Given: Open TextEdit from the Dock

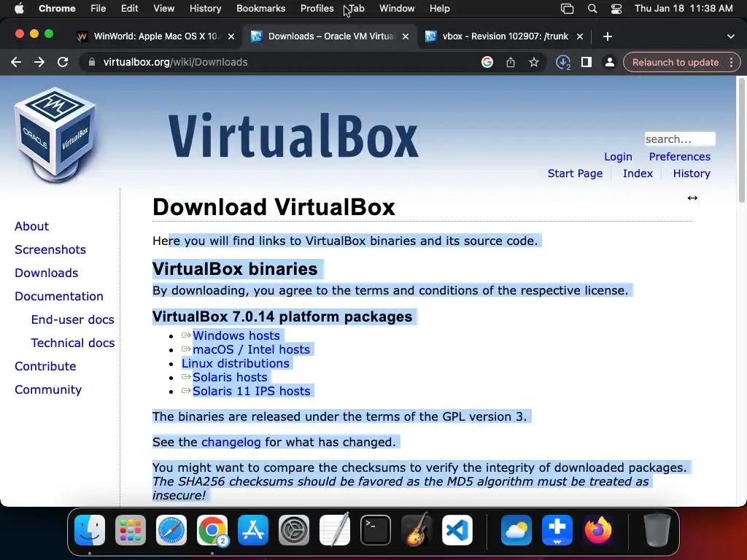Looking at the screenshot, I should point(335,530).
